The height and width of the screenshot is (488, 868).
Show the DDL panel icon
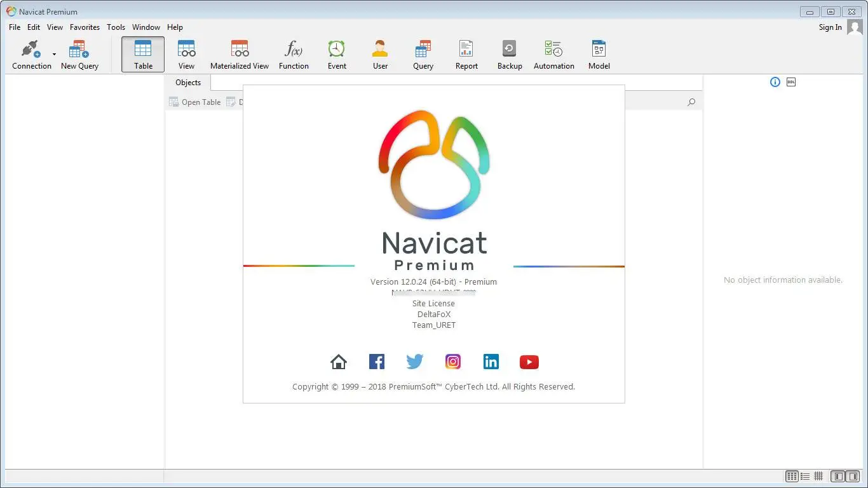click(x=791, y=82)
